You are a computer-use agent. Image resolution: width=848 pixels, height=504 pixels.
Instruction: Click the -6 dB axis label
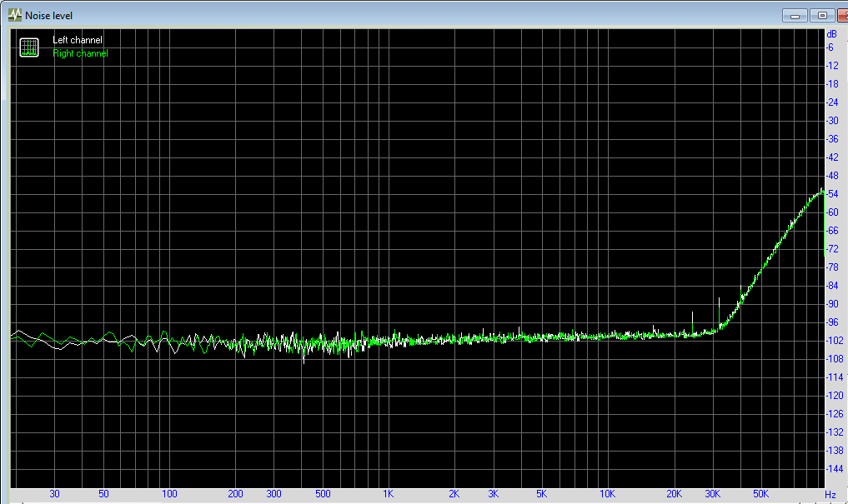coord(830,47)
